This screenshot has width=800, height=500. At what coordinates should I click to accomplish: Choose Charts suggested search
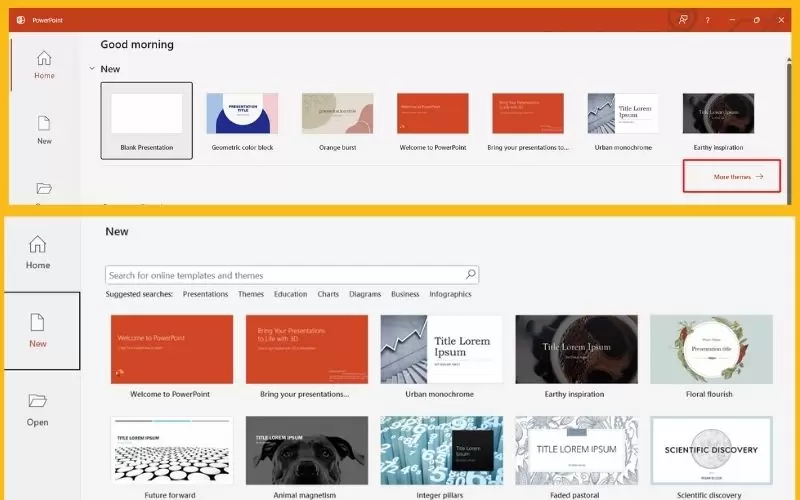click(x=328, y=294)
